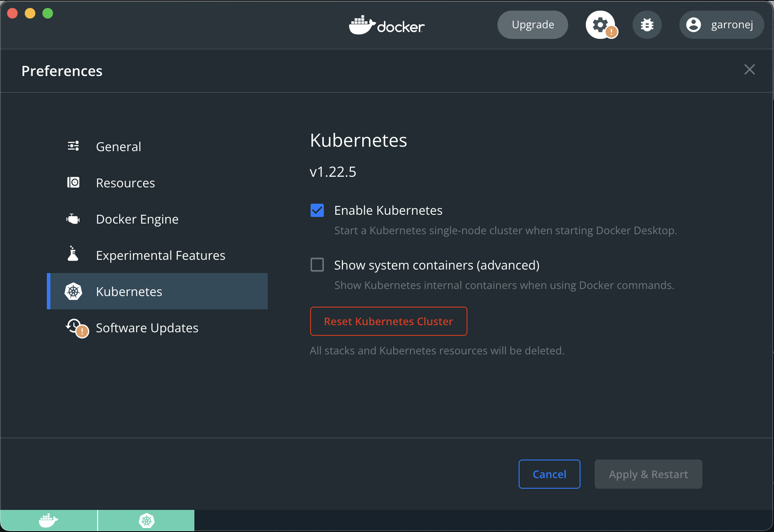Click the Resources disk icon
Image resolution: width=774 pixels, height=532 pixels.
(73, 182)
